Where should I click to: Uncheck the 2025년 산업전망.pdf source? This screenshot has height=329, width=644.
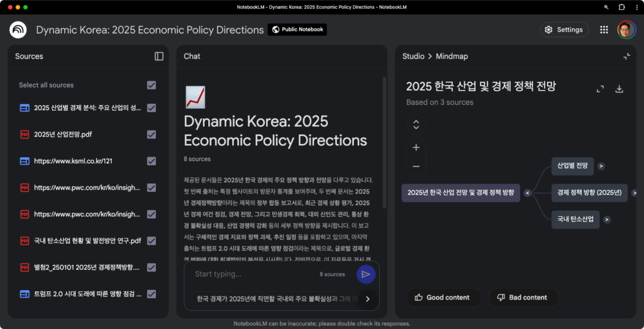pos(152,135)
